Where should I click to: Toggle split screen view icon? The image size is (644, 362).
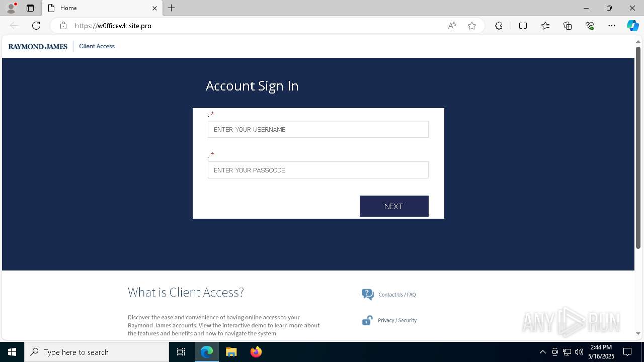[523, 26]
